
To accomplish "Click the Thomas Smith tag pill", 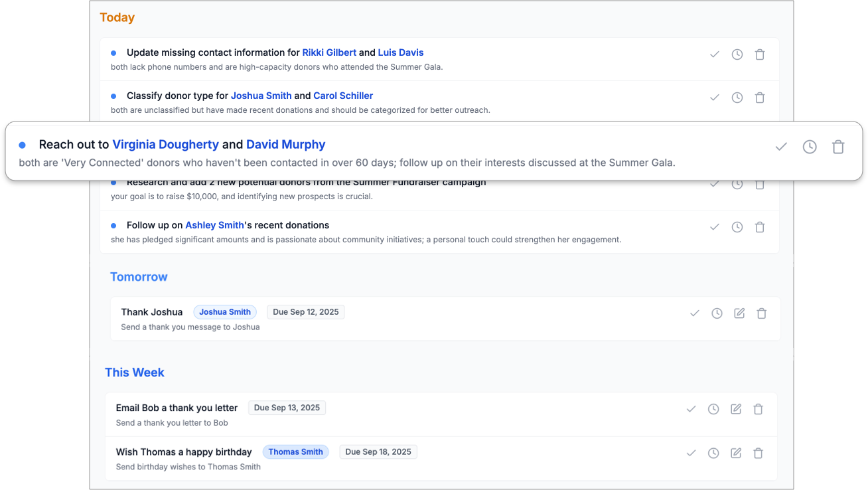I will coord(295,451).
